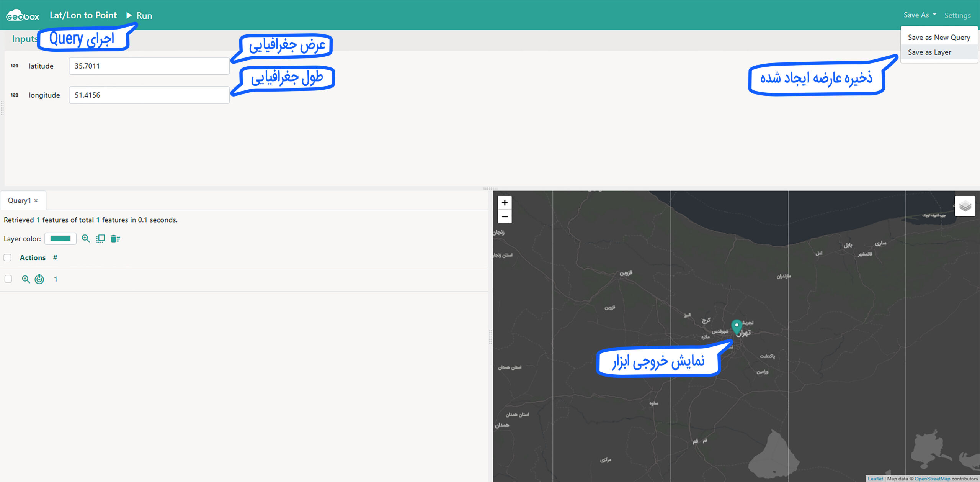Click the select-features icon beside Layer color
The image size is (980, 482).
pos(100,239)
